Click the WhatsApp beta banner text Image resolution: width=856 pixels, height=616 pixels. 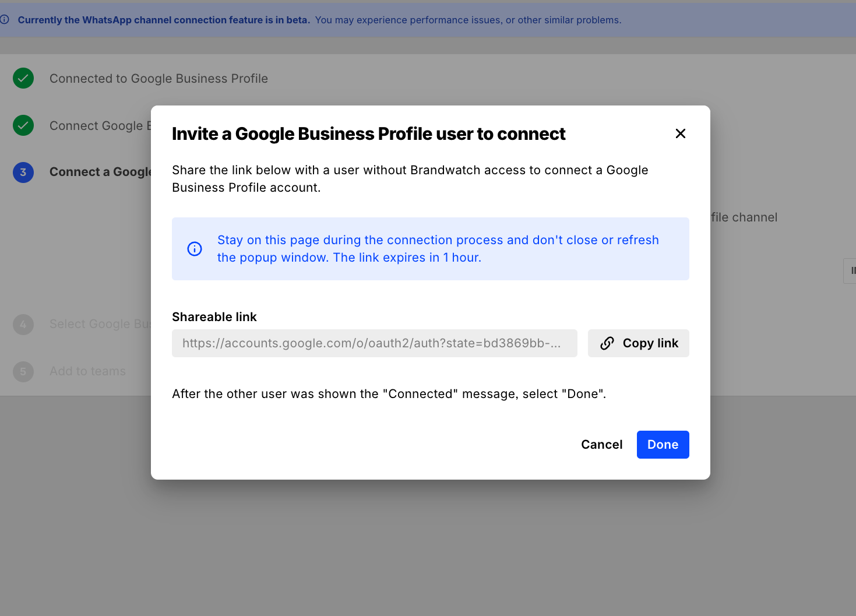[319, 20]
